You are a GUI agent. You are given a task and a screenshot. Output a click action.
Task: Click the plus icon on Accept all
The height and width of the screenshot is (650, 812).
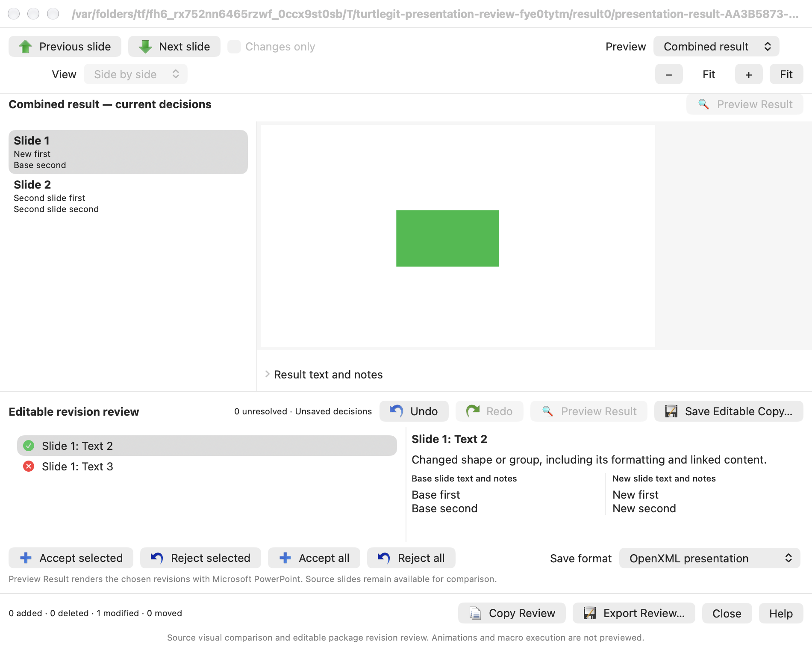pos(285,558)
